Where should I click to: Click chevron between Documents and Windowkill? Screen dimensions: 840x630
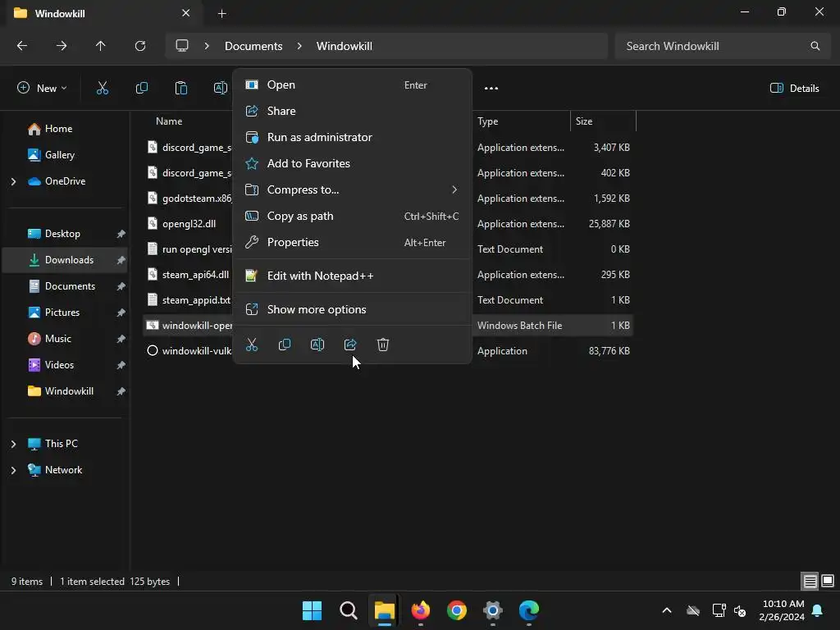[299, 46]
